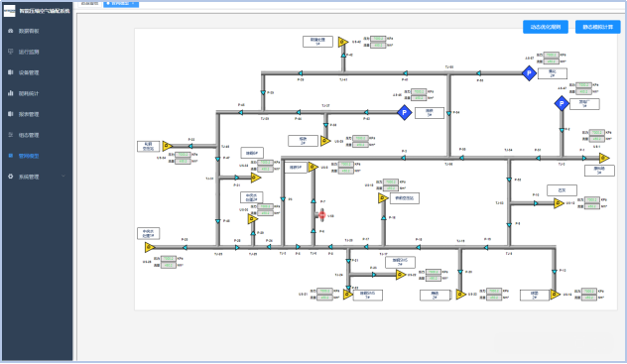Screen dimensions: 627x364
Task: Click the 中供水处理1# label box
Action: [x=149, y=233]
